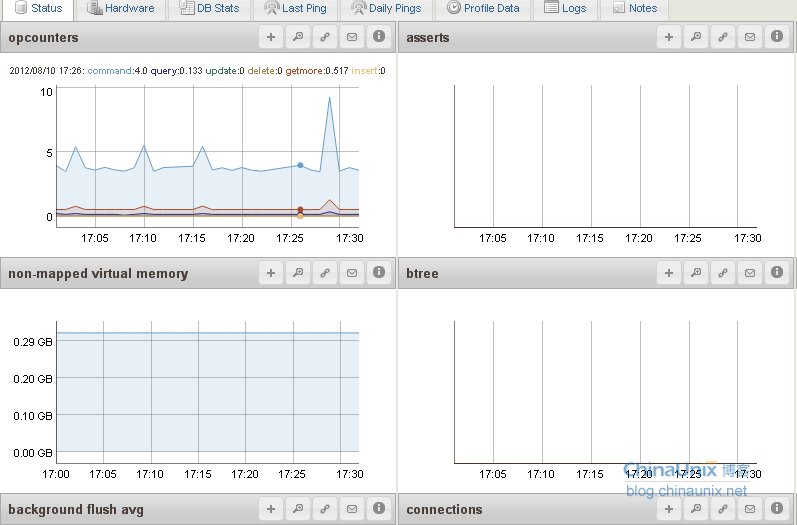Click the plus icon on btree panel
797x525 pixels.
tap(670, 273)
